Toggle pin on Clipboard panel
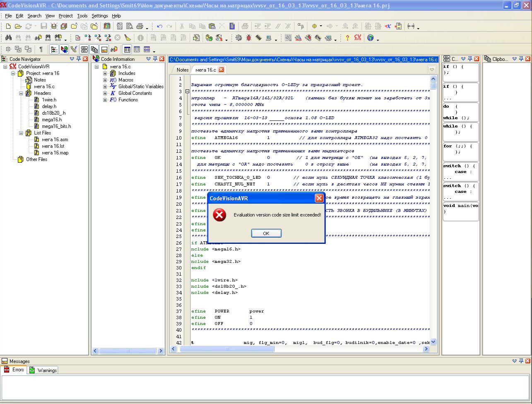The height and width of the screenshot is (404, 532). [520, 59]
